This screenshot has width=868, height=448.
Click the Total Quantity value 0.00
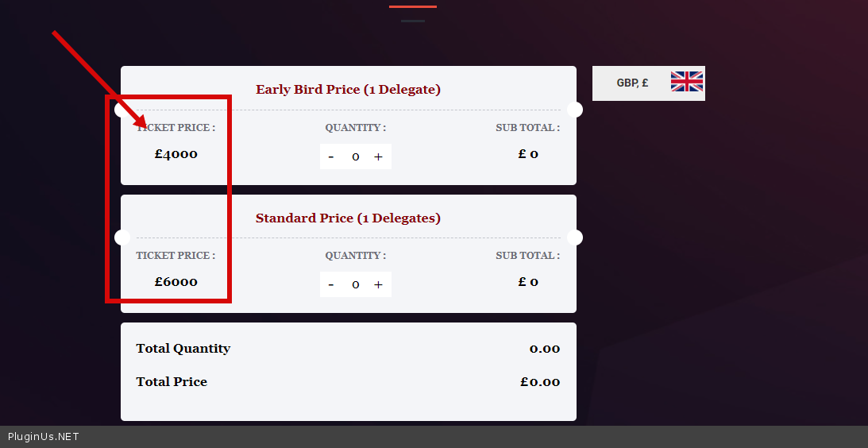(x=544, y=349)
